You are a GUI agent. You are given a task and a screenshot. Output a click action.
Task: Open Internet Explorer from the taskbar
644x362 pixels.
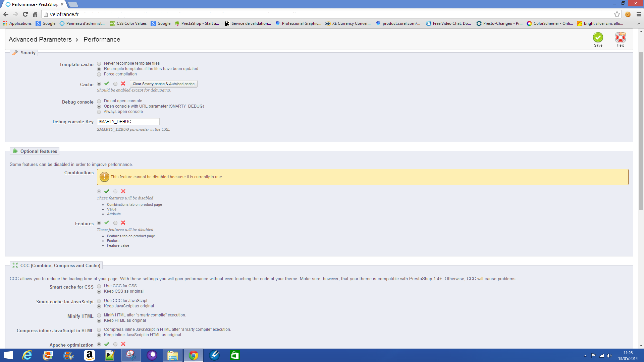[27, 355]
